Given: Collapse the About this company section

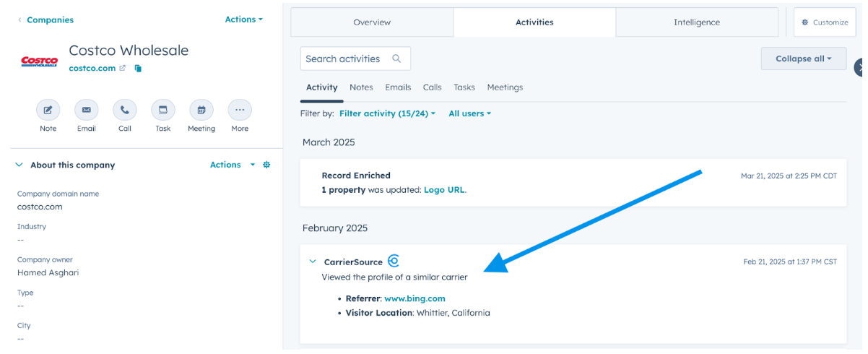Looking at the screenshot, I should (x=19, y=165).
